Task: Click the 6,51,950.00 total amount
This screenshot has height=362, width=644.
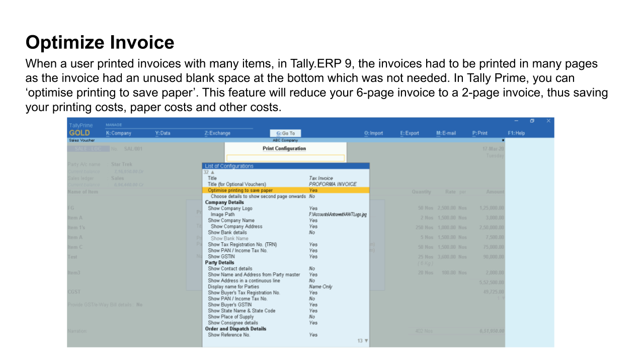Action: pos(492,331)
